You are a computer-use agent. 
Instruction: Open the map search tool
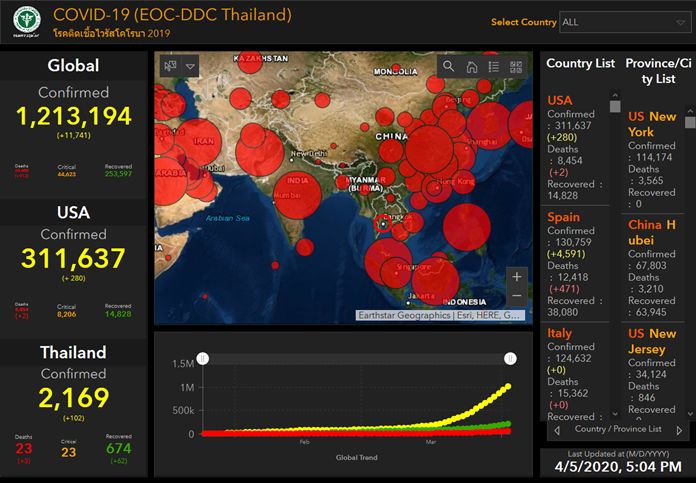click(x=449, y=67)
